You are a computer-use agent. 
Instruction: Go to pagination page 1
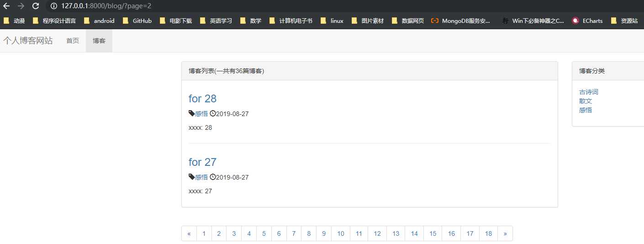click(x=204, y=233)
